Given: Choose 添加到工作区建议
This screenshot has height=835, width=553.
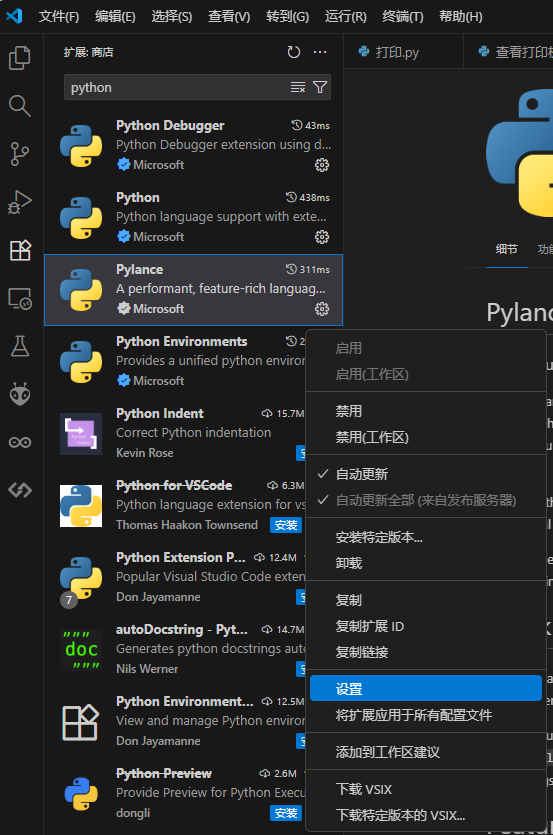Looking at the screenshot, I should click(426, 752).
